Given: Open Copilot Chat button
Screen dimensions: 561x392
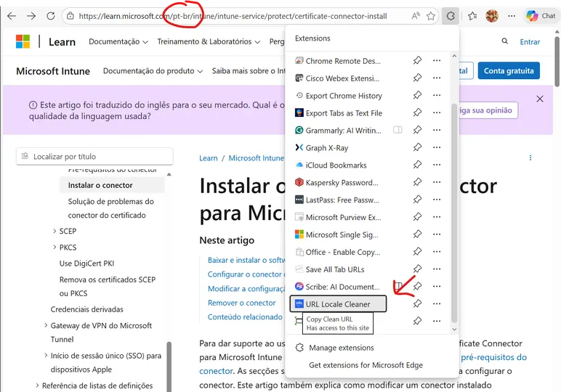Looking at the screenshot, I should (x=541, y=16).
